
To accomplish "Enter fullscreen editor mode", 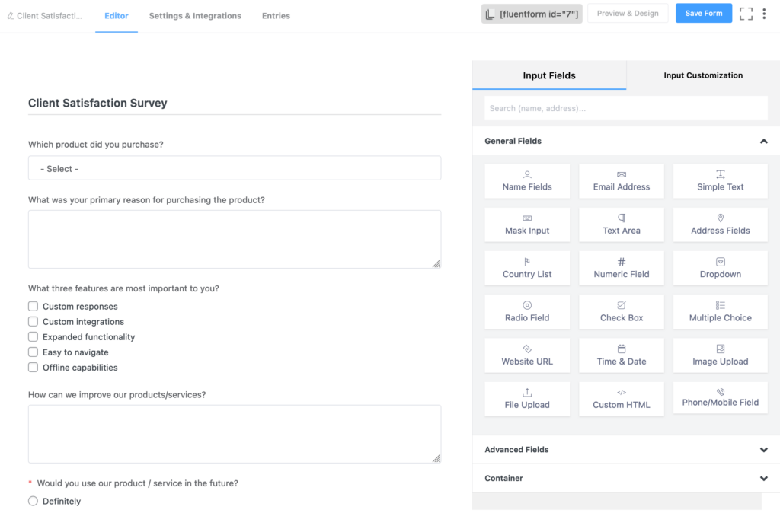I will click(745, 14).
